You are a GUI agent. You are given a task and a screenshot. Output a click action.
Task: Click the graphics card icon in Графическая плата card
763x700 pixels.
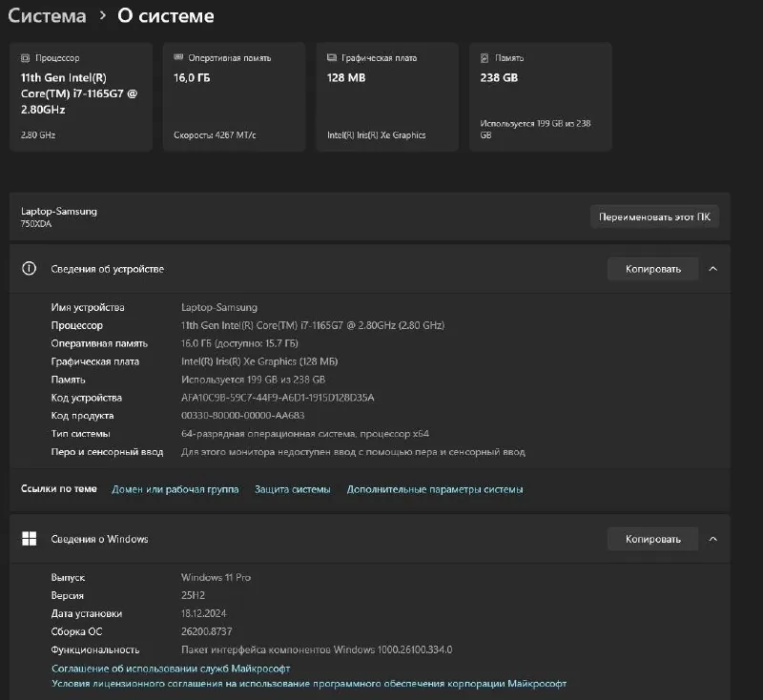tap(331, 57)
